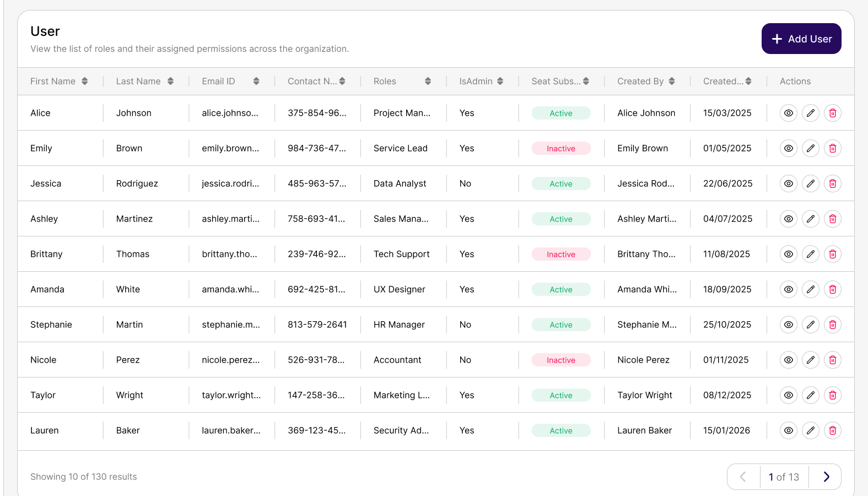
Task: Edit Jessica Rodriguez's user record
Action: coord(811,184)
